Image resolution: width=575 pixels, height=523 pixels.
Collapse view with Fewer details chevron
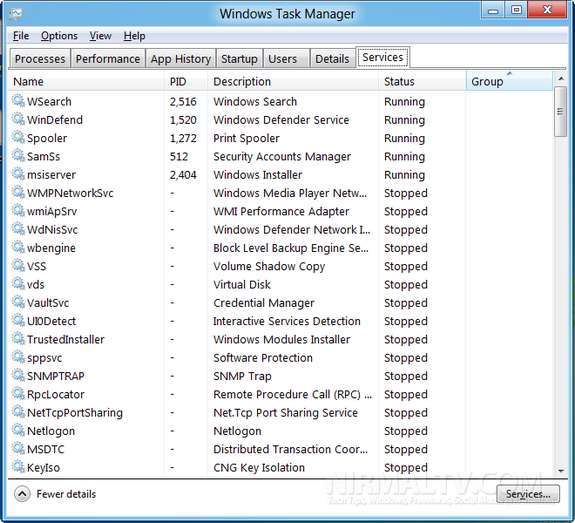pyautogui.click(x=22, y=494)
